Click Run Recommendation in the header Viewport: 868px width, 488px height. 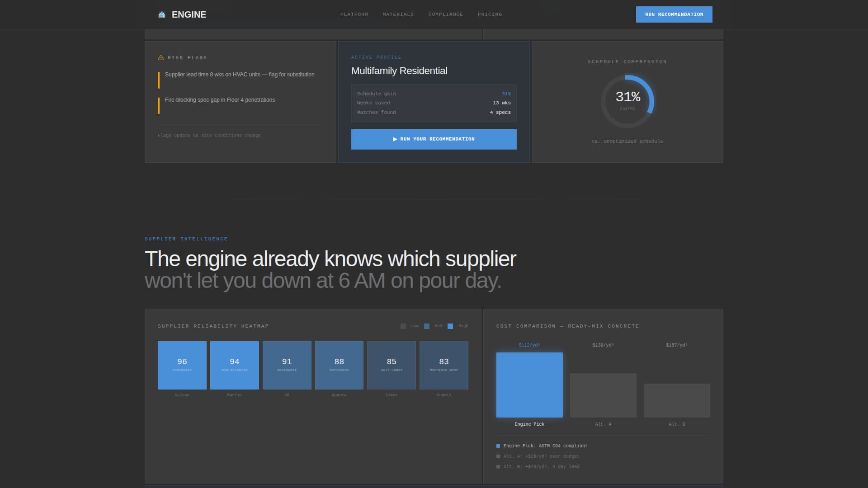click(x=674, y=14)
